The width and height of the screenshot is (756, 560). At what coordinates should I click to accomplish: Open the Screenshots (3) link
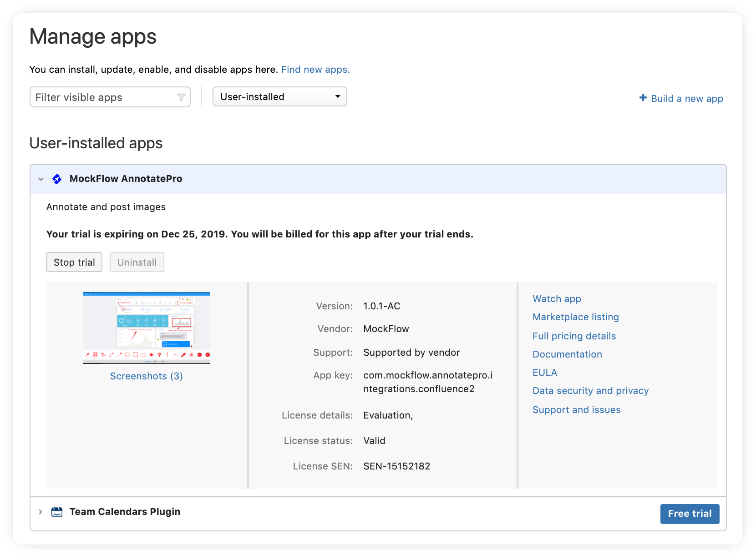pos(147,376)
